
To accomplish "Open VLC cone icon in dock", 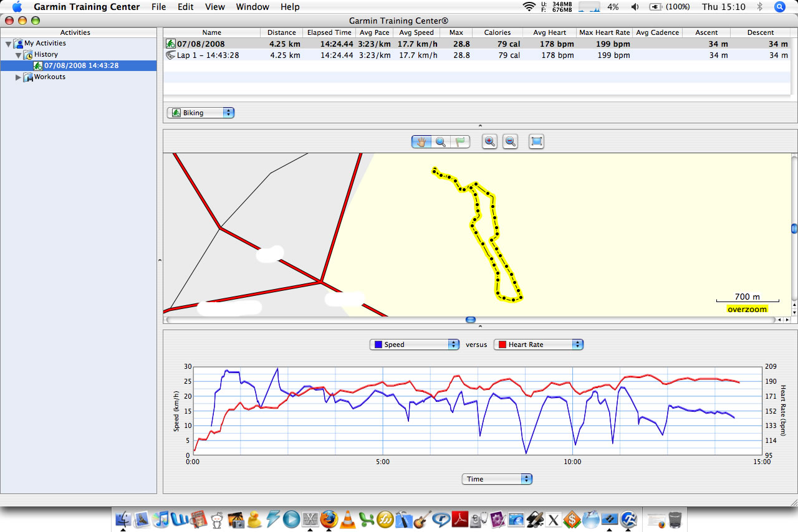I will [x=348, y=518].
